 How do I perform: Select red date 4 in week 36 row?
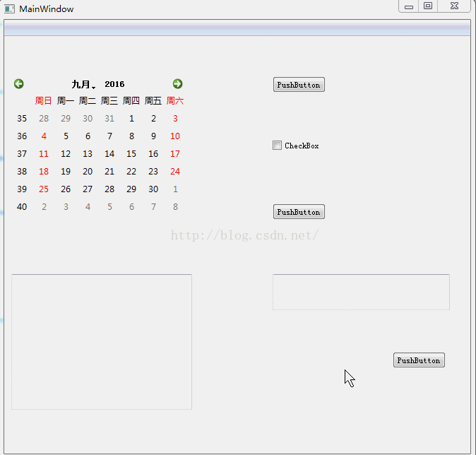coord(44,136)
